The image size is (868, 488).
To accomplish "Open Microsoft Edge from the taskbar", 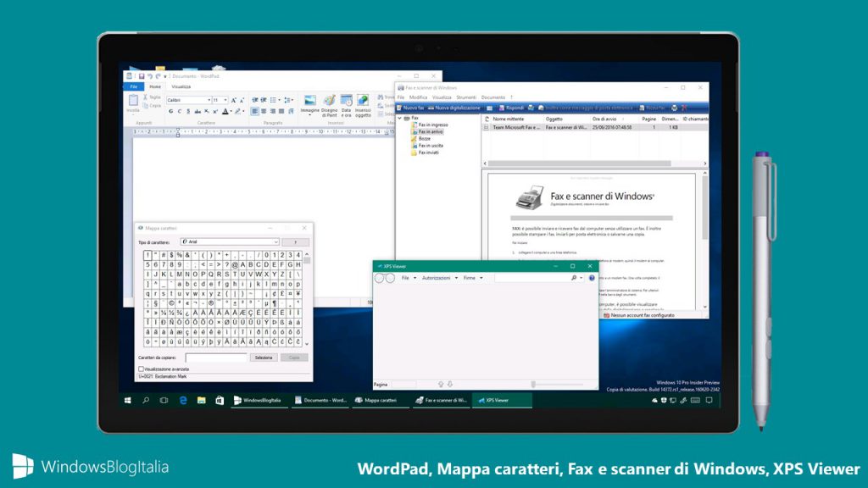I will pos(183,400).
